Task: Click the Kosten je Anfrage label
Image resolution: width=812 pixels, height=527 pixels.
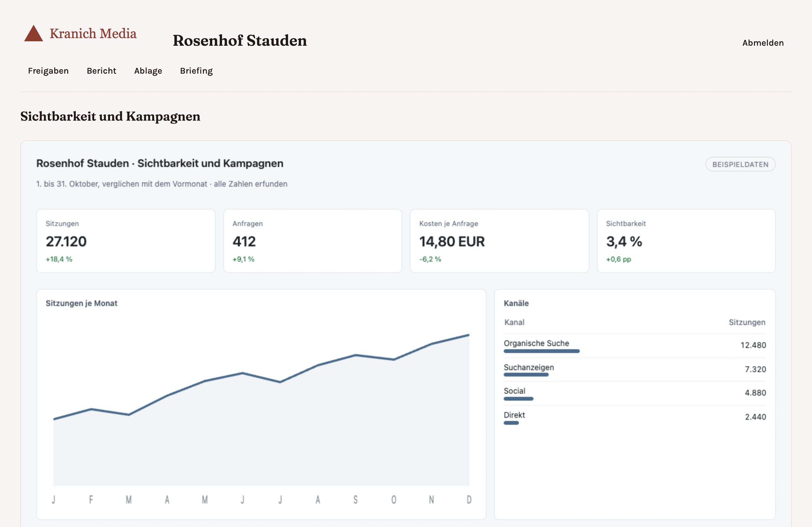Action: (448, 223)
